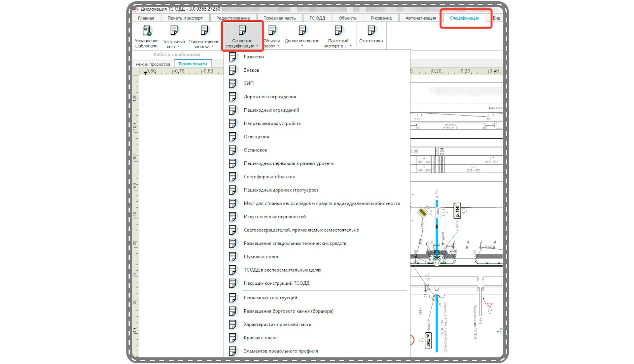The width and height of the screenshot is (634, 364).
Task: Click the Основные спецификации ribbon button
Action: click(x=242, y=36)
